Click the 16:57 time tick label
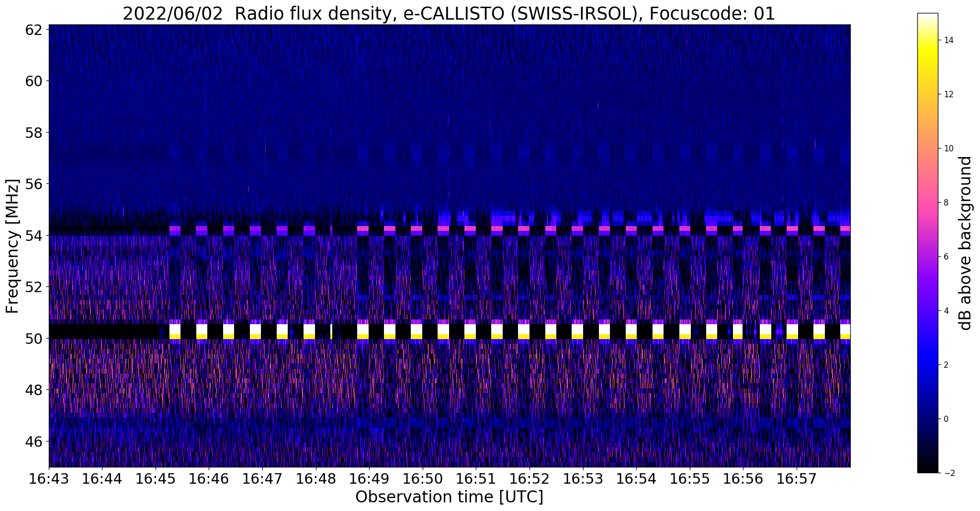Screen dimensions: 980x511 pyautogui.click(x=797, y=479)
